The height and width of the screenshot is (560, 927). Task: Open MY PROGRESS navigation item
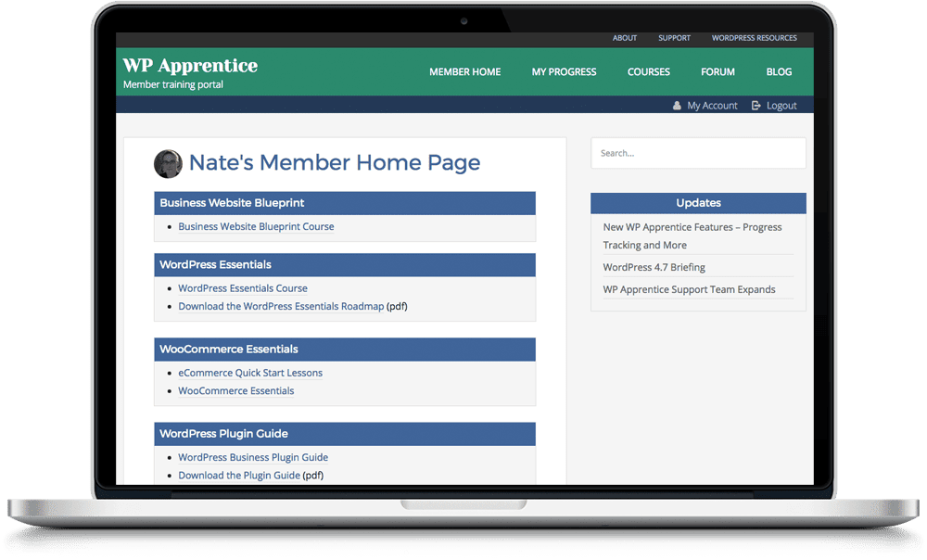(564, 71)
